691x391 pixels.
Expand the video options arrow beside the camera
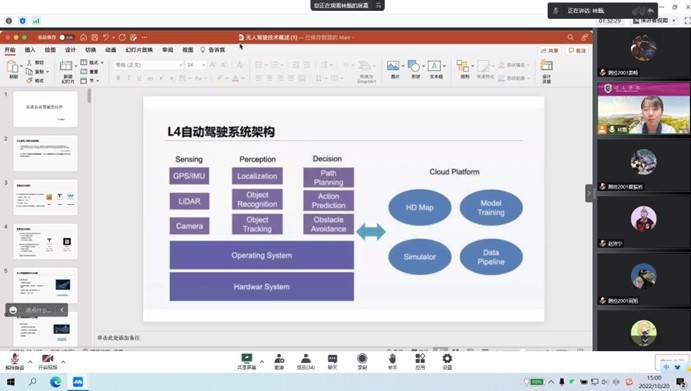pyautogui.click(x=63, y=362)
